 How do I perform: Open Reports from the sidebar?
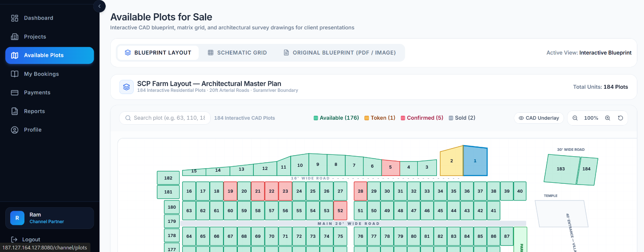[50, 111]
